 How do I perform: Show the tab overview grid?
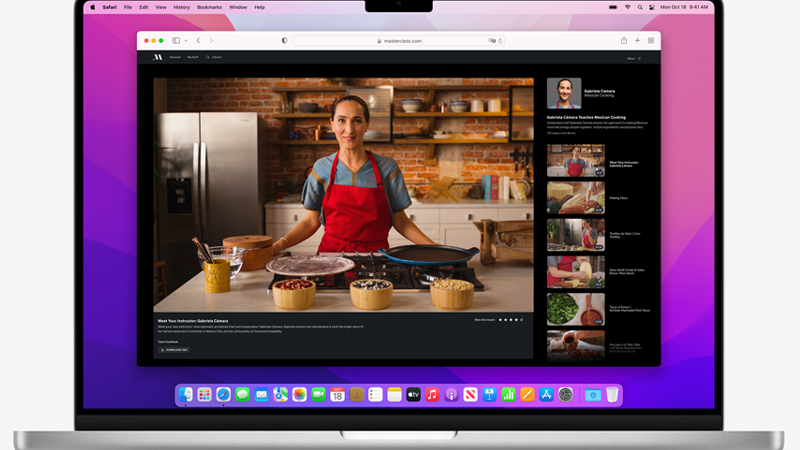click(651, 40)
